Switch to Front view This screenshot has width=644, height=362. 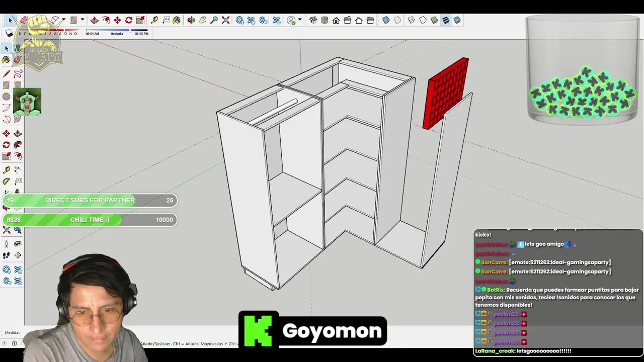336,20
